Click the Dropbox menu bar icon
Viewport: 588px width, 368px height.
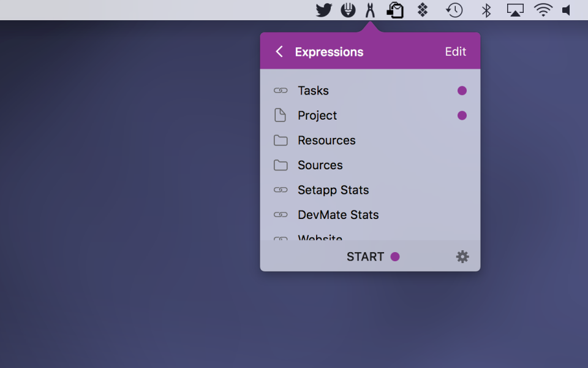tap(423, 10)
